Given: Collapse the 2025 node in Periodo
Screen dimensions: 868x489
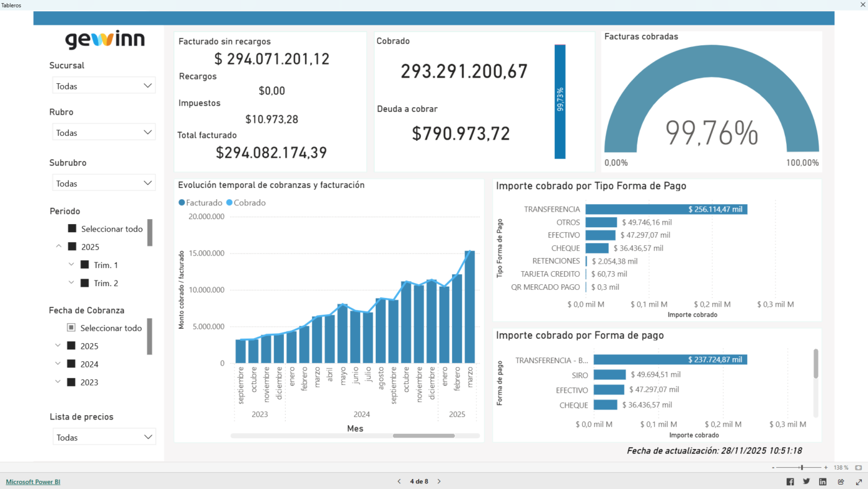Looking at the screenshot, I should click(x=59, y=246).
